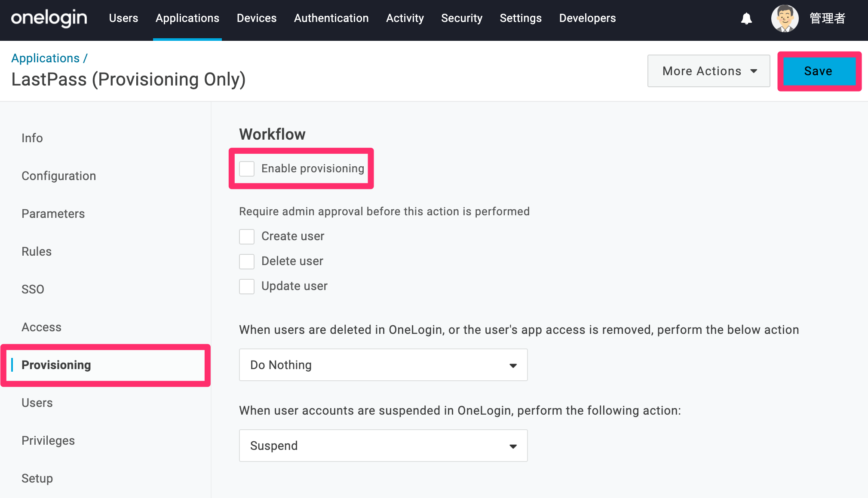Screen dimensions: 868x498
Task: Switch to the Parameters tab
Action: coord(53,214)
